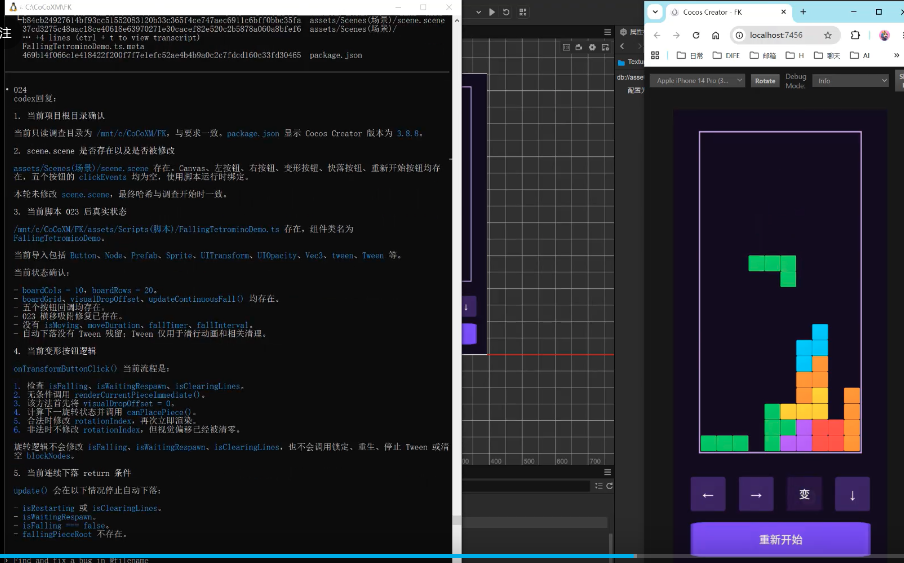This screenshot has height=563, width=904.
Task: Reload the localhost page
Action: tap(696, 35)
